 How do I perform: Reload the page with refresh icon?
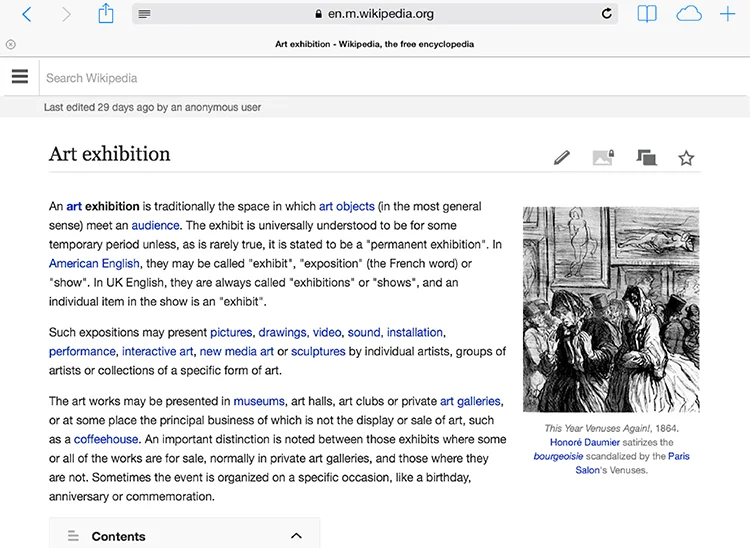pyautogui.click(x=607, y=13)
